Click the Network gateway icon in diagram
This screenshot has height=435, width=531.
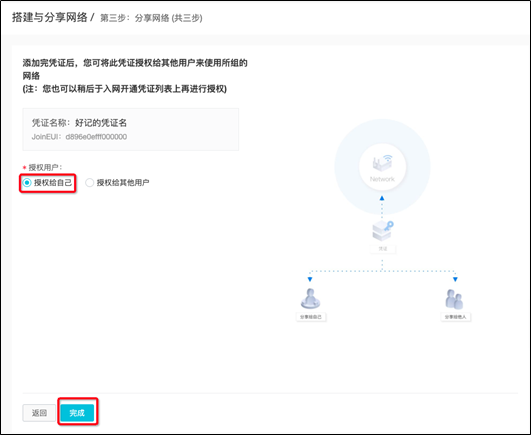point(382,162)
